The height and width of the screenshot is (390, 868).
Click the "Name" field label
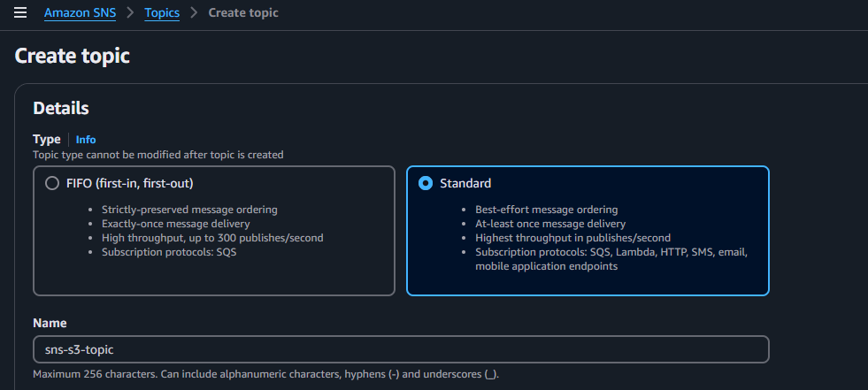pyautogui.click(x=50, y=324)
